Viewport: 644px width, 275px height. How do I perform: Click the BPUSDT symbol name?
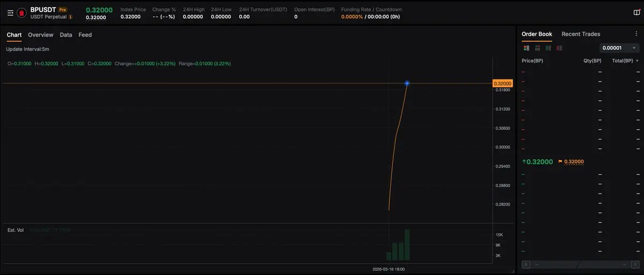[x=43, y=10]
